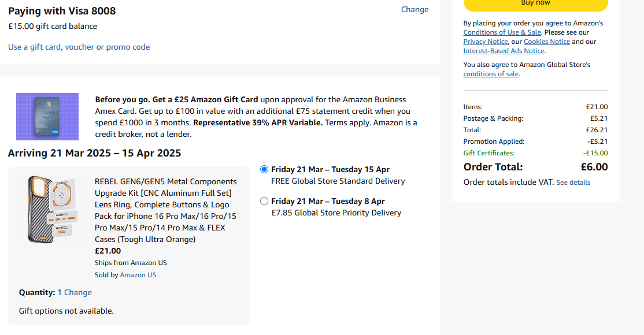Click the REBEL Metal Components Upgrade Kit title
Screen dimensions: 644x335
tap(165, 210)
